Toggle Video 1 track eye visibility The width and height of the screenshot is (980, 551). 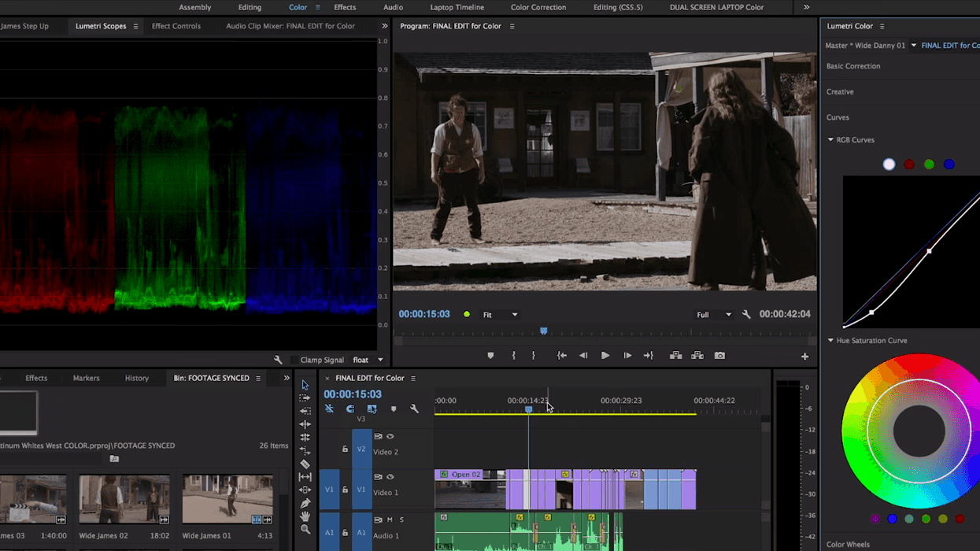390,477
